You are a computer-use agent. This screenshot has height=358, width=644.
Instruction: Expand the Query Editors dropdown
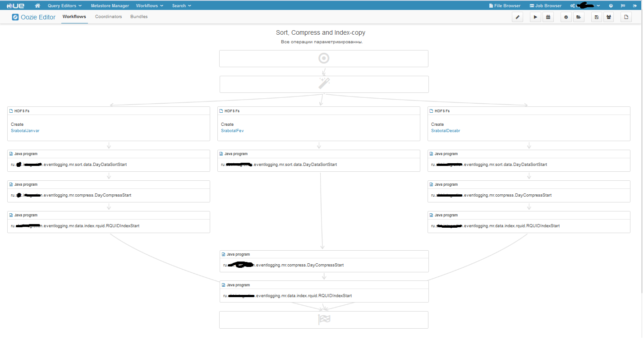point(64,6)
